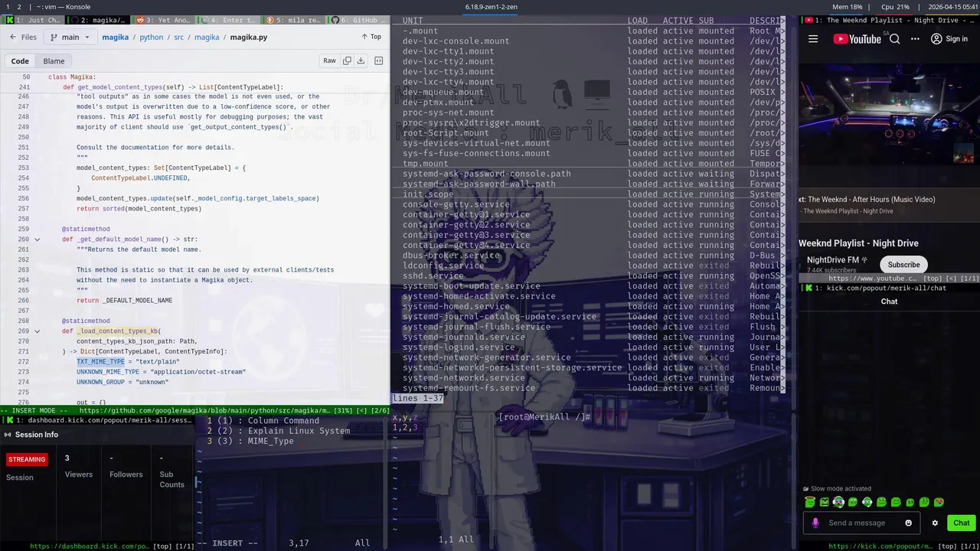Insert heart-eyes Kick emote
Viewport: 980px width, 551px height.
939,502
